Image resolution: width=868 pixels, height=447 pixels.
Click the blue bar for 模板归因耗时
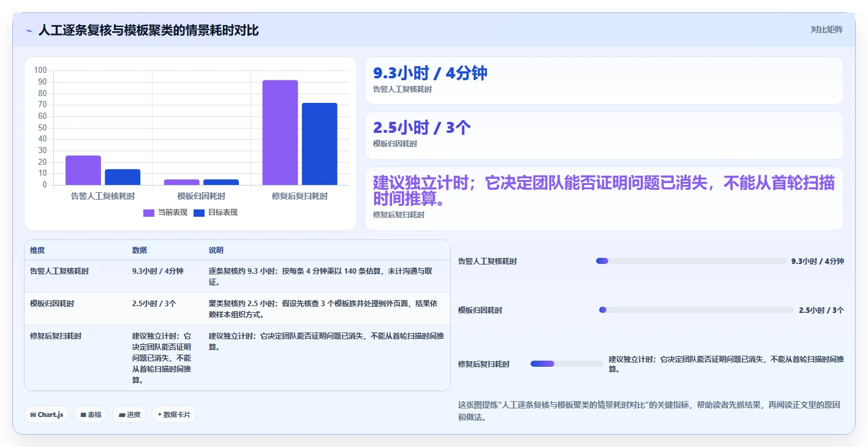click(x=221, y=182)
